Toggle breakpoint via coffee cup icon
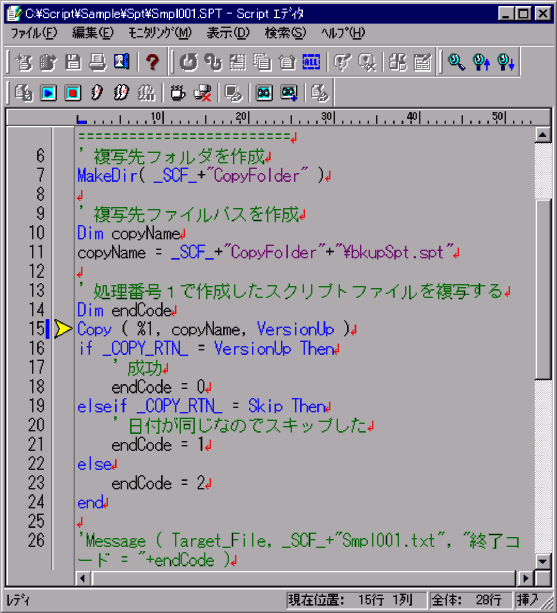557x613 pixels. pyautogui.click(x=178, y=93)
